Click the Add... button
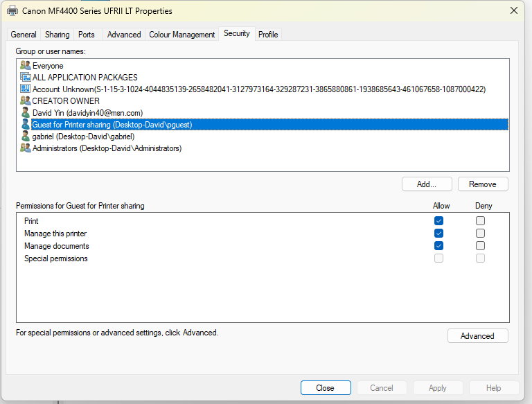This screenshot has width=532, height=404. [x=427, y=184]
